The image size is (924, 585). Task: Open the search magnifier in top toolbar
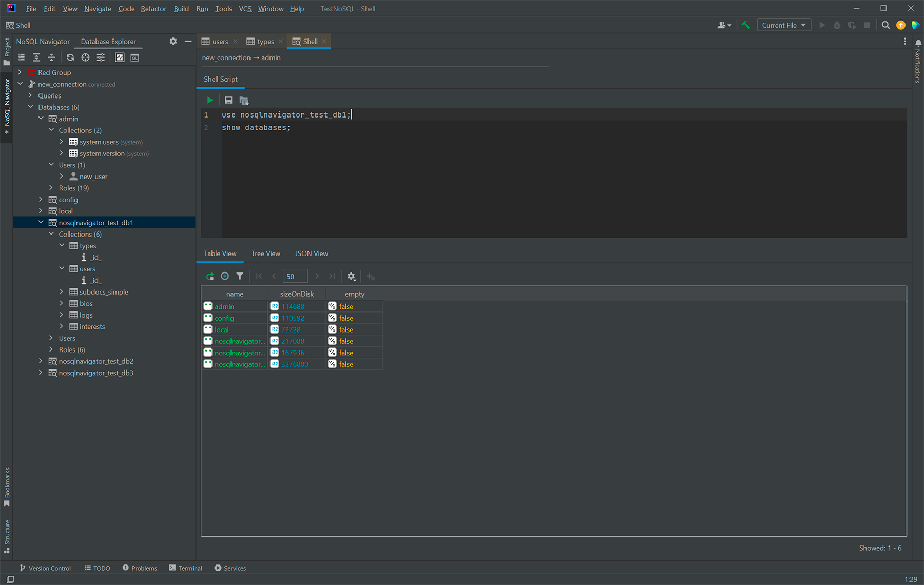(885, 25)
